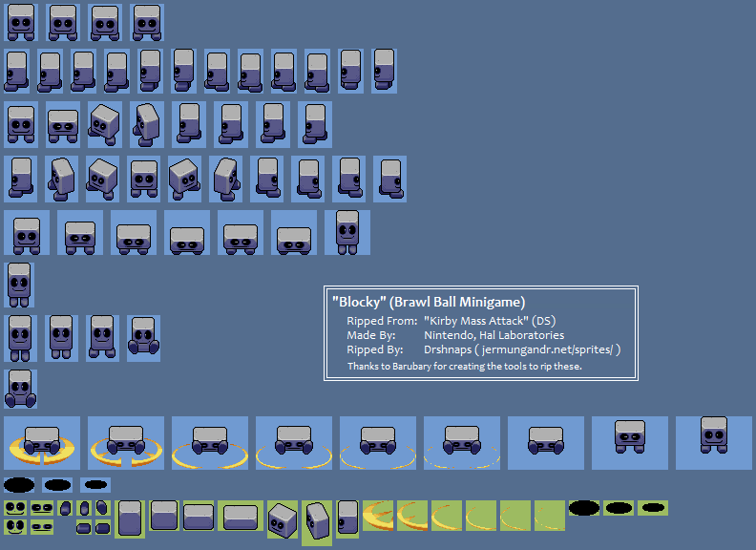Click the "Ripped From:" label

click(382, 321)
